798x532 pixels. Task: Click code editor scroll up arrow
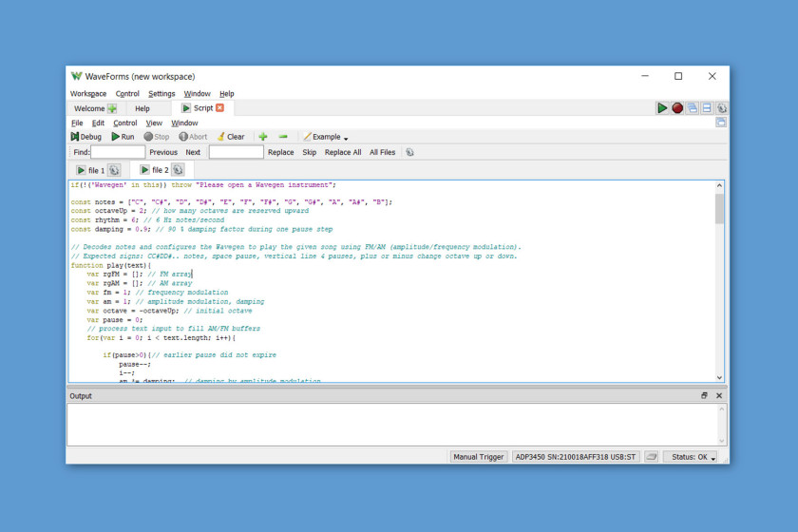pyautogui.click(x=719, y=185)
